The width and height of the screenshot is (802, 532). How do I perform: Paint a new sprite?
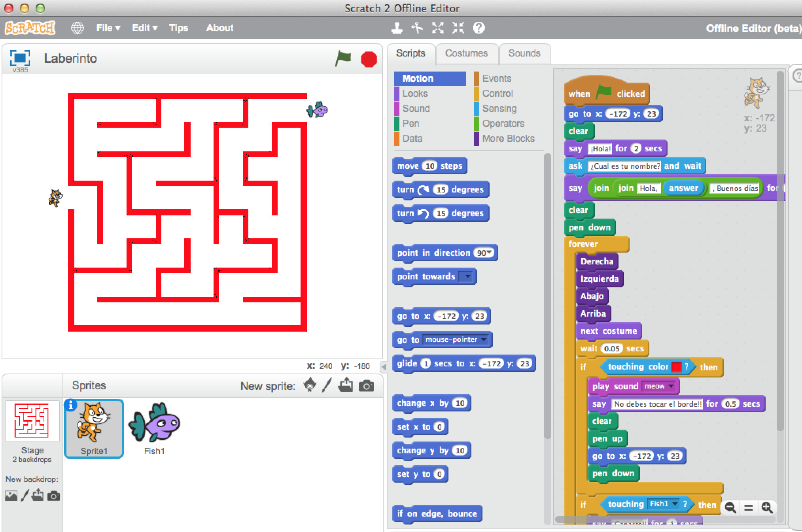[327, 385]
